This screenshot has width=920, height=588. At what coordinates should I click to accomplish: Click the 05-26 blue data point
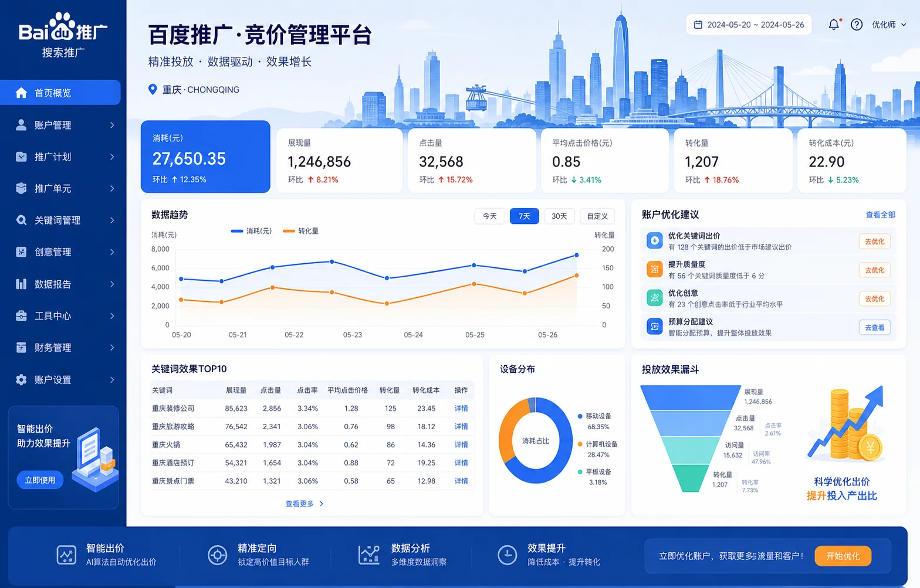[x=576, y=255]
